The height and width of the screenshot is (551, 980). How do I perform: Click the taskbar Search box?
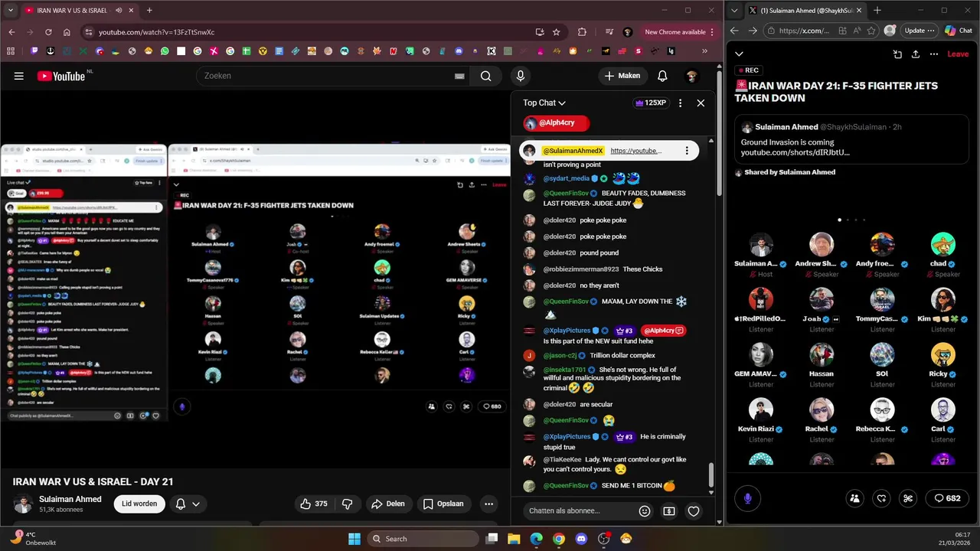pyautogui.click(x=422, y=539)
